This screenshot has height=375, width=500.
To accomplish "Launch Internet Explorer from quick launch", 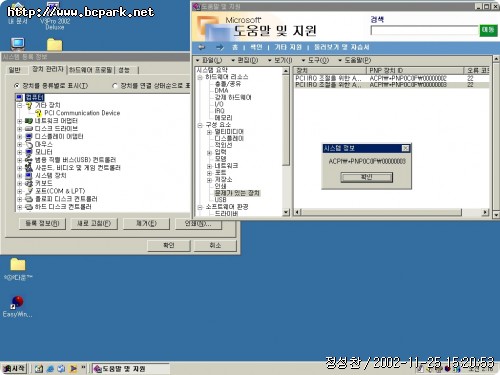I will click(50, 368).
